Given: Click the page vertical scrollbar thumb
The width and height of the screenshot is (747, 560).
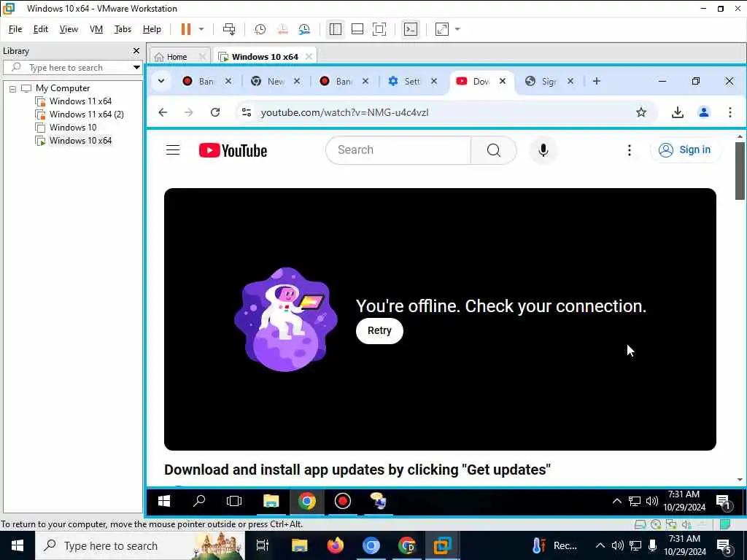Looking at the screenshot, I should click(740, 171).
